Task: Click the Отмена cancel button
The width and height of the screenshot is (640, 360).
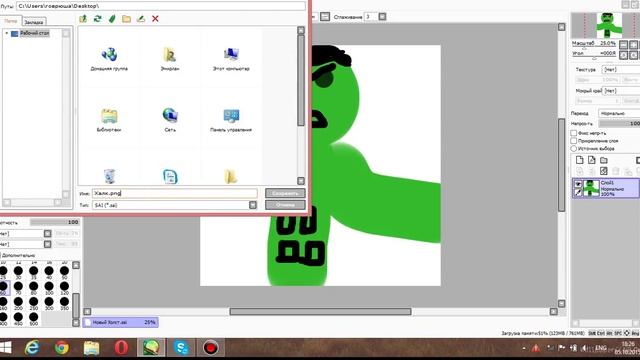Action: tap(285, 205)
